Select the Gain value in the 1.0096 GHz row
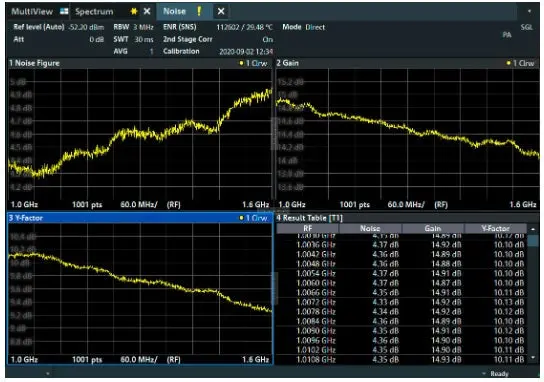The width and height of the screenshot is (544, 382). 446,340
